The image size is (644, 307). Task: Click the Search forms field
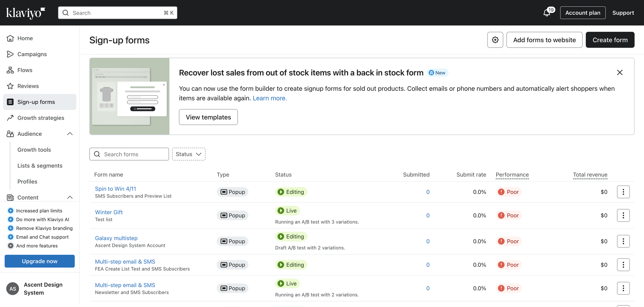[x=129, y=154]
